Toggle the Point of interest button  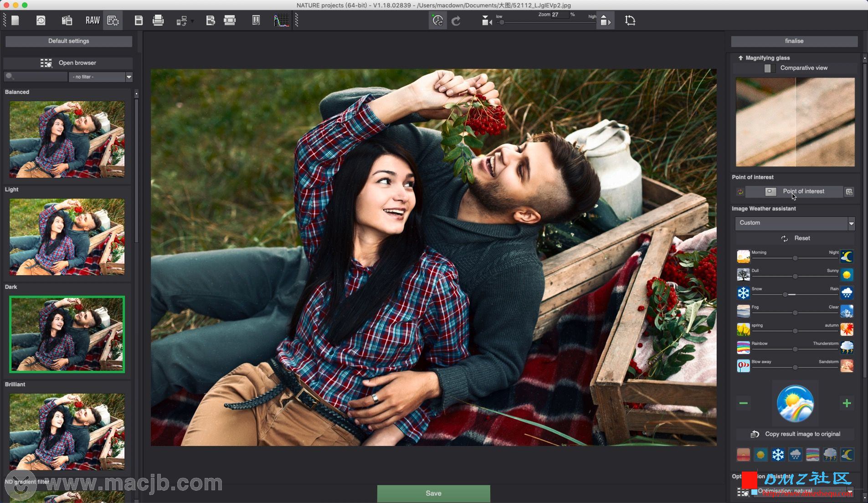[x=794, y=192]
